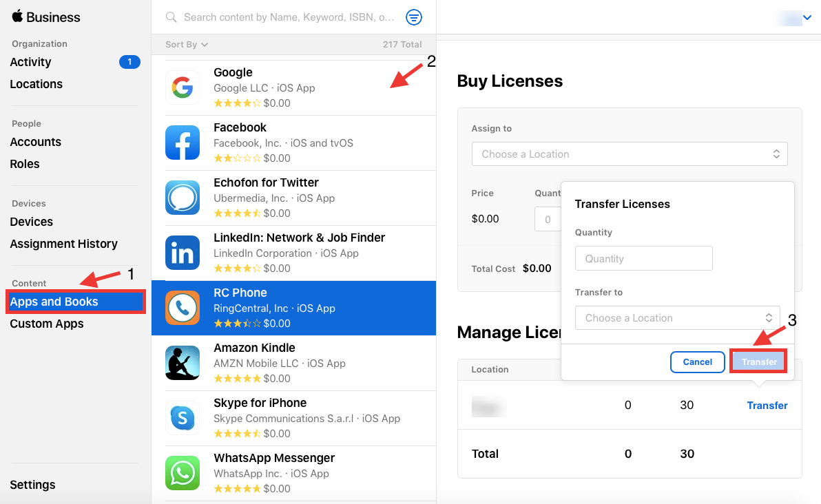This screenshot has width=821, height=504.
Task: Click the search magnifier icon
Action: point(172,17)
